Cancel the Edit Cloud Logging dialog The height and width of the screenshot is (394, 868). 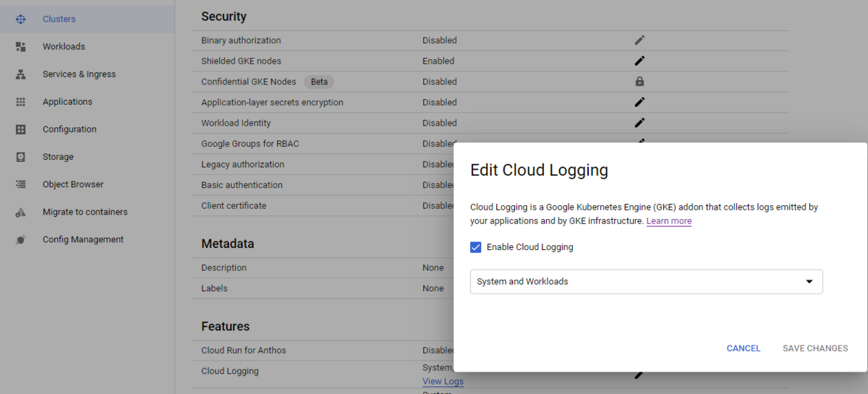pos(744,348)
